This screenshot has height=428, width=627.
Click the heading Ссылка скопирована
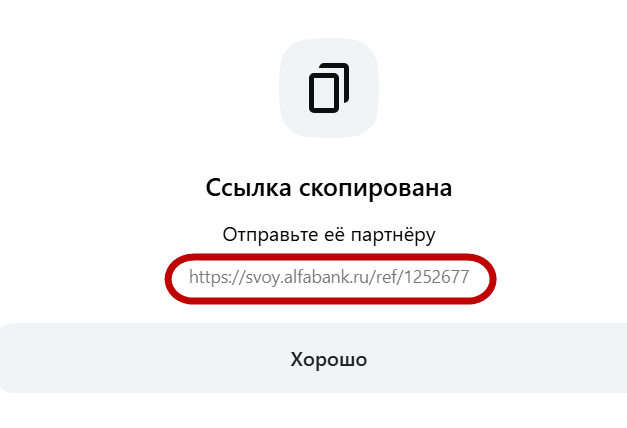point(329,187)
